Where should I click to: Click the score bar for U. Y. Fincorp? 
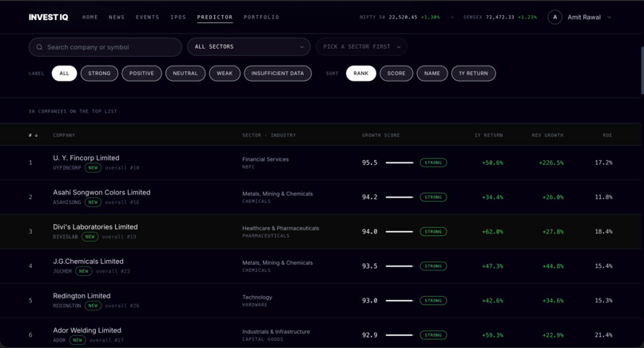pos(400,163)
